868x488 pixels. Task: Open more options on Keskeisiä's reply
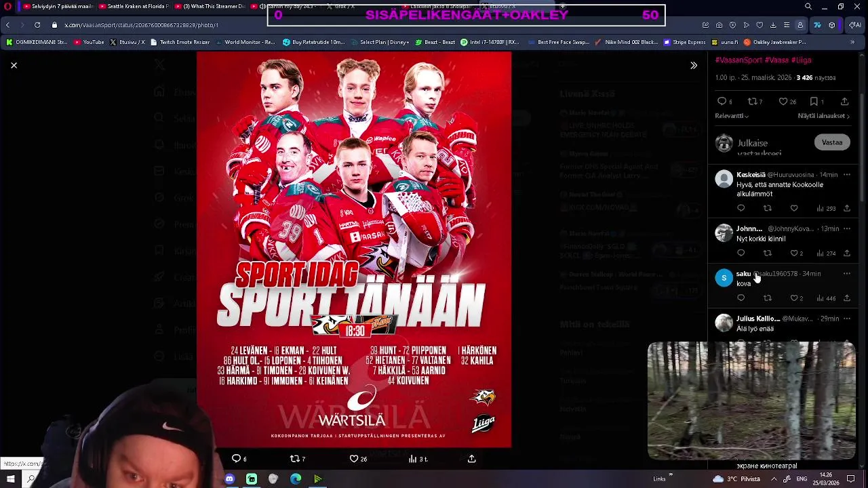pos(846,175)
